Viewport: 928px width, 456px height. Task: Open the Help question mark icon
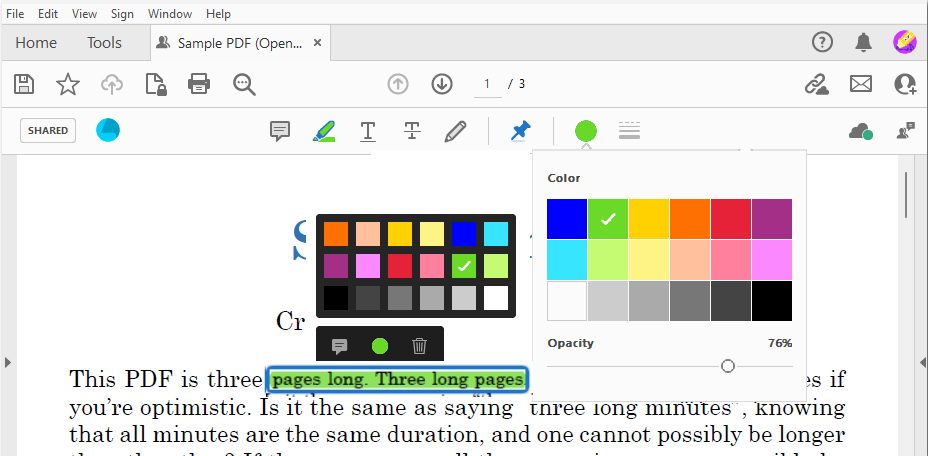[822, 42]
